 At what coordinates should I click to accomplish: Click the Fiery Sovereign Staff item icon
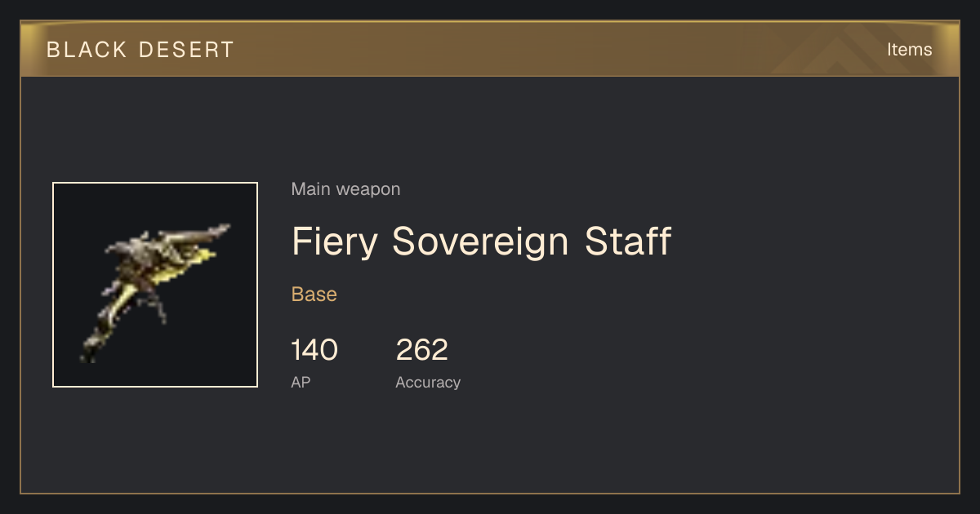[x=155, y=285]
